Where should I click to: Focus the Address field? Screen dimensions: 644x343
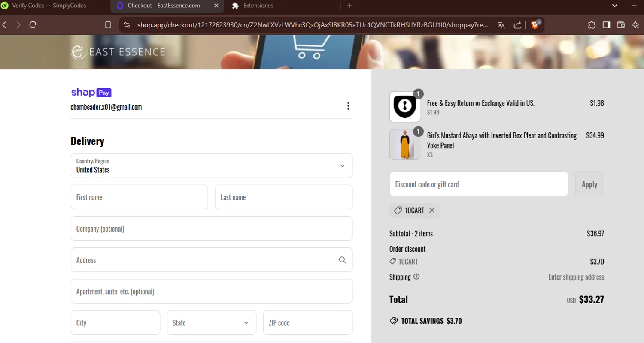pyautogui.click(x=212, y=260)
